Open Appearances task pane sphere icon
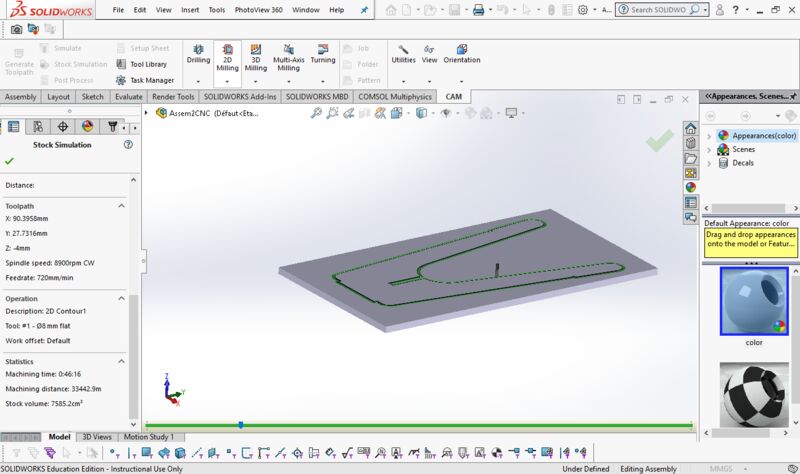Image resolution: width=800 pixels, height=474 pixels. [690, 187]
